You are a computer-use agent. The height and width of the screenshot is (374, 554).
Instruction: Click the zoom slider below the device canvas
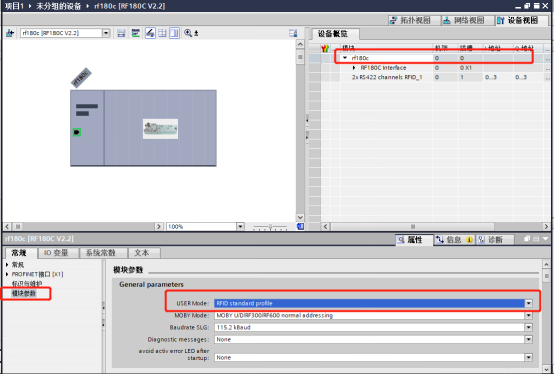(x=270, y=227)
